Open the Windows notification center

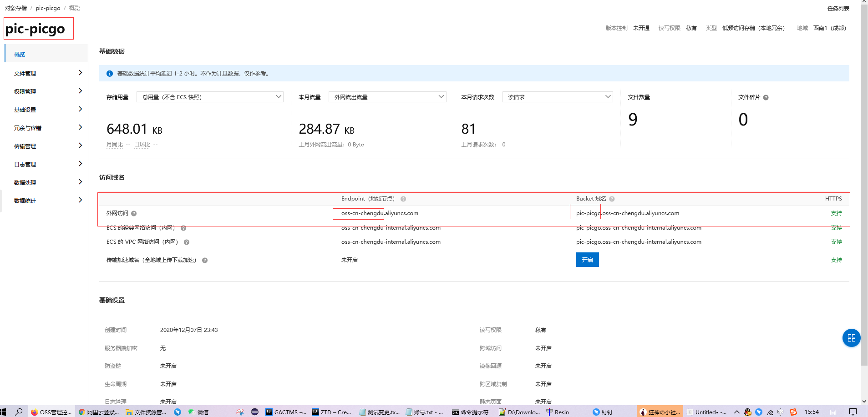[853, 412]
